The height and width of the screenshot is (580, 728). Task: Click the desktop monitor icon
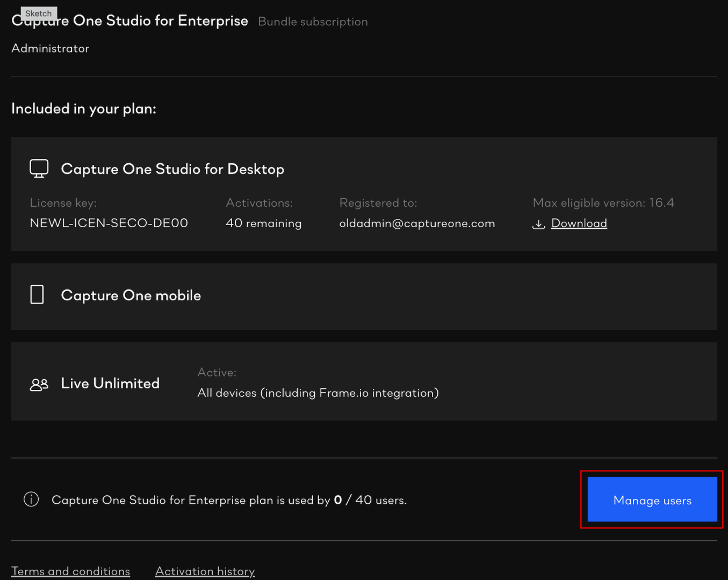tap(39, 169)
